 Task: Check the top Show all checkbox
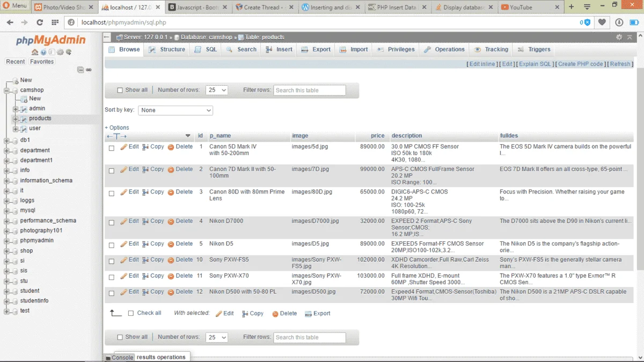click(x=120, y=90)
